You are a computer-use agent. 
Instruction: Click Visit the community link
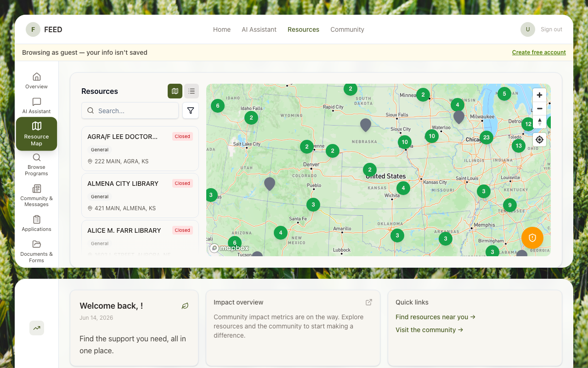(x=430, y=330)
